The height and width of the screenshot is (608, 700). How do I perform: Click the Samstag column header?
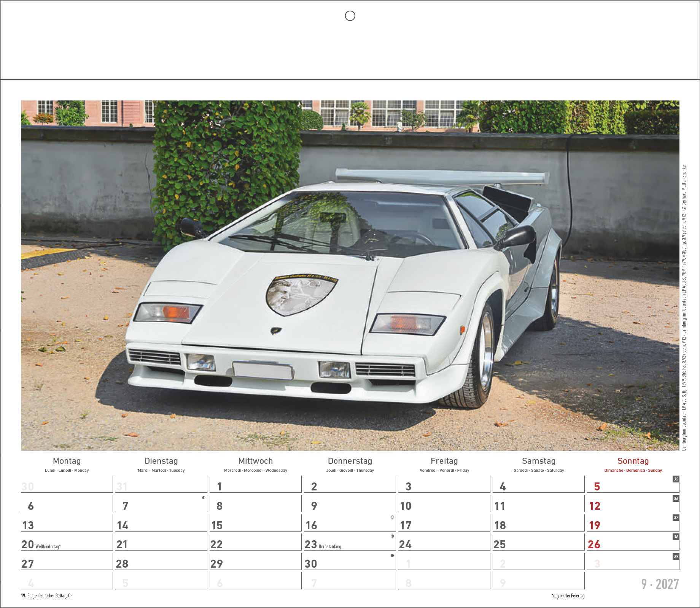(539, 461)
